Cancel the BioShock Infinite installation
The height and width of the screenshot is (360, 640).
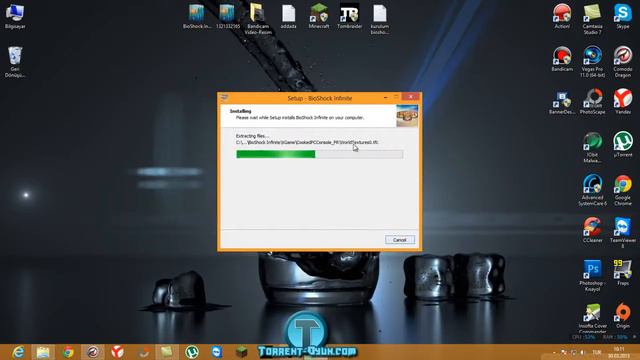400,240
